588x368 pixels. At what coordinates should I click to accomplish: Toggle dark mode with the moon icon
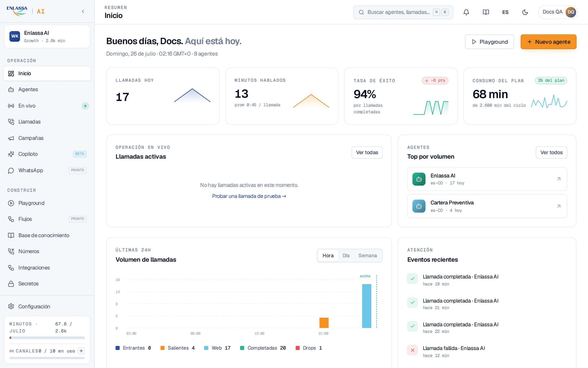(x=525, y=12)
